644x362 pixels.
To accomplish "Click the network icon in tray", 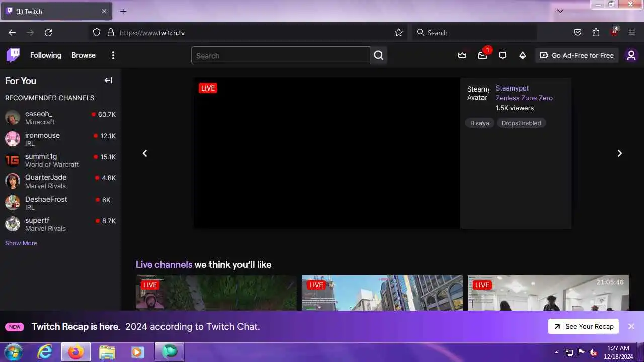I will pyautogui.click(x=569, y=352).
